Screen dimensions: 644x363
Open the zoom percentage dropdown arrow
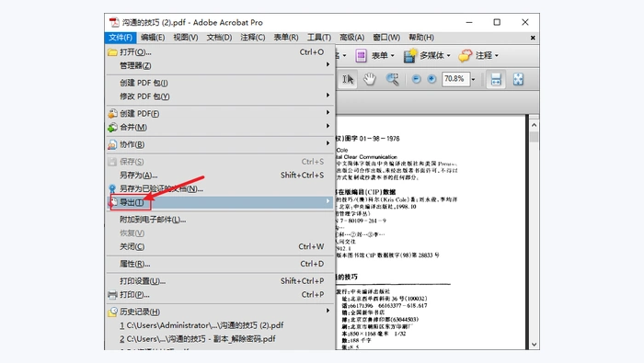point(473,79)
